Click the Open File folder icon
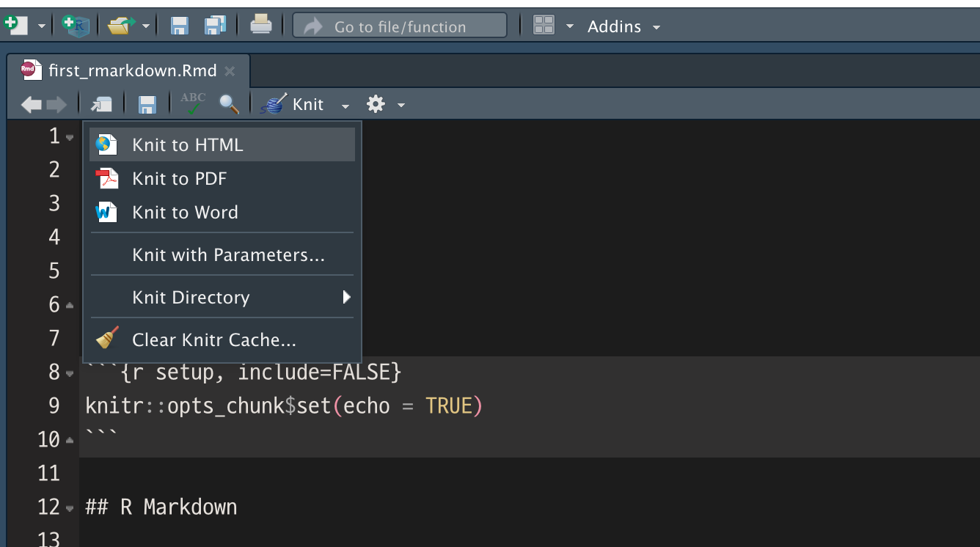 121,26
